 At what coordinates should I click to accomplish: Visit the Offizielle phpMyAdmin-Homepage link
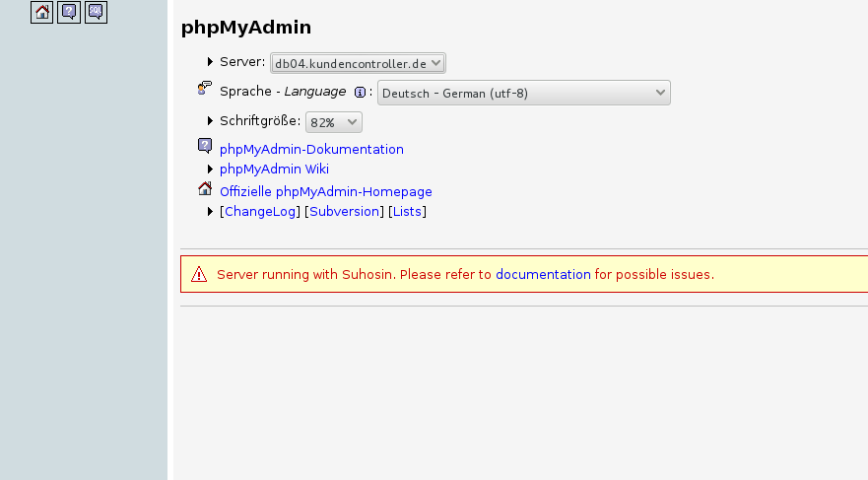click(326, 191)
